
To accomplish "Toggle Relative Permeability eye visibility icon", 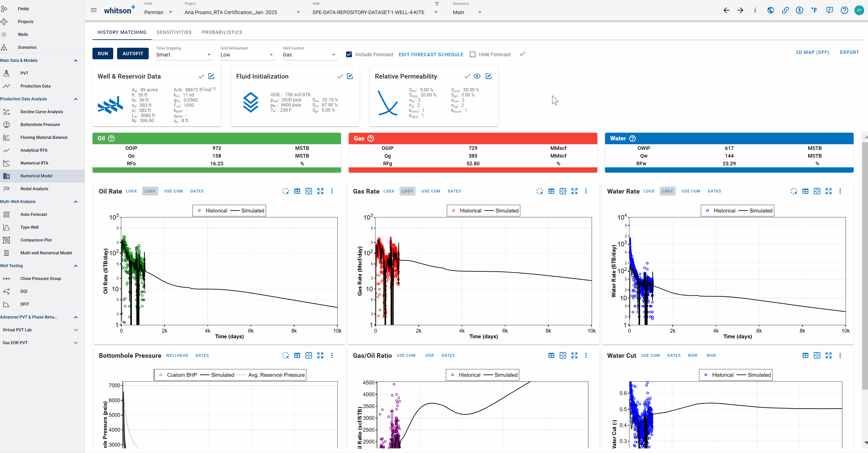I will 477,76.
